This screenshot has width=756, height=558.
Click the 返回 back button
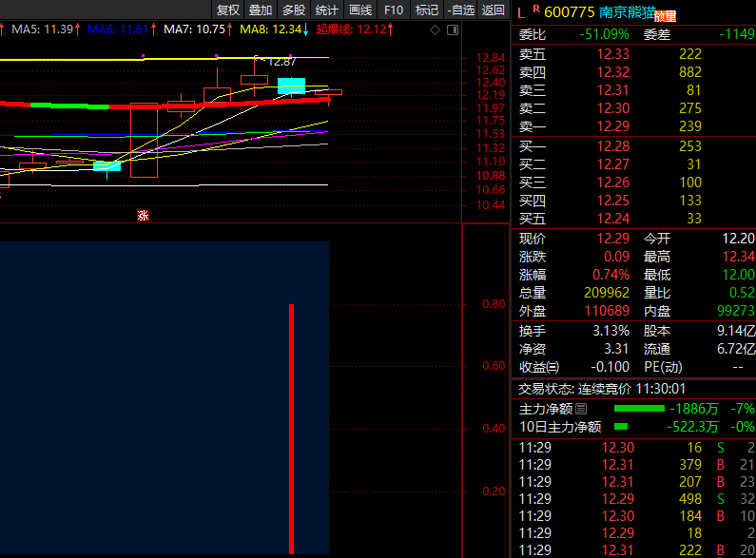(494, 10)
